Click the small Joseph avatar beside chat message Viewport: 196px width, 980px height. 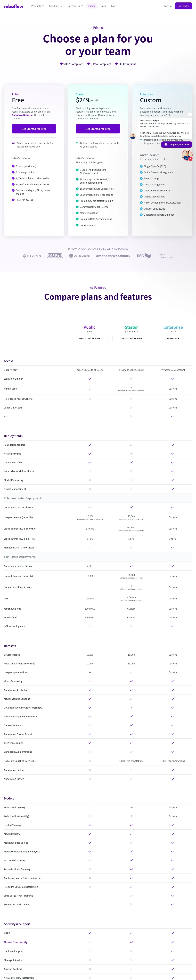coord(133,136)
